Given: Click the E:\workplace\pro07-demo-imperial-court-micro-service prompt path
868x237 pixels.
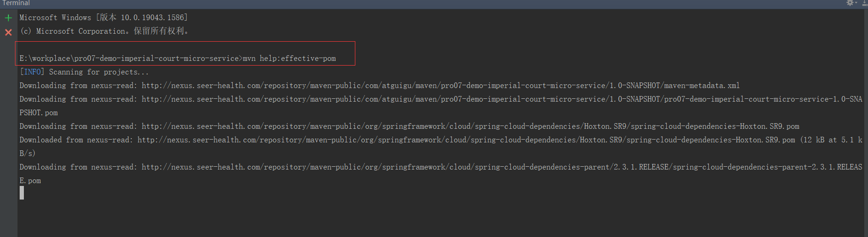Looking at the screenshot, I should 129,59.
